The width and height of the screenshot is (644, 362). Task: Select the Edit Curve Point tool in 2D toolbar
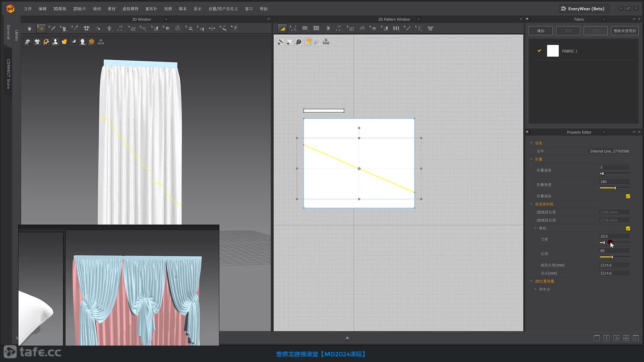tap(293, 28)
